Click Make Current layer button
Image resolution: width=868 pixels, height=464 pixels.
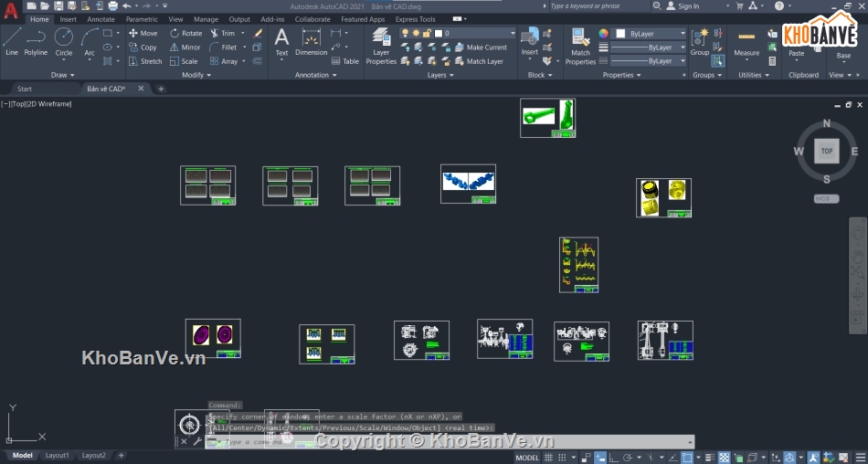pos(481,47)
